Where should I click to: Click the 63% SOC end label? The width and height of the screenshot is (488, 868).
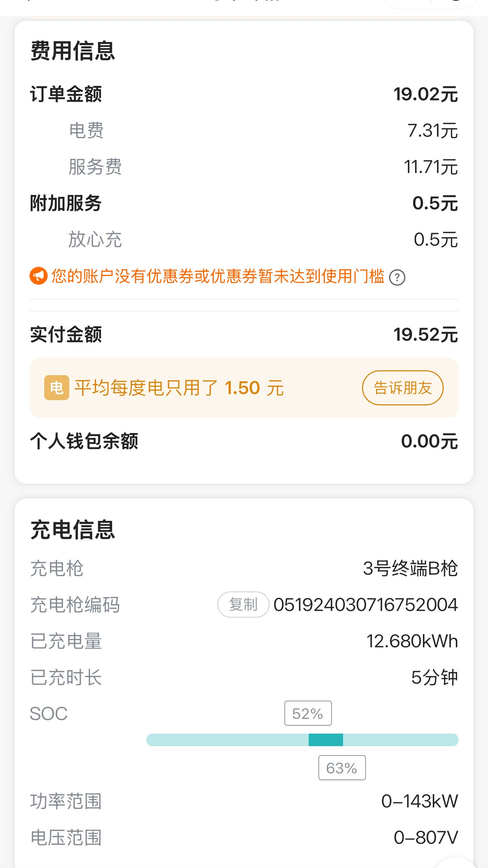(342, 768)
